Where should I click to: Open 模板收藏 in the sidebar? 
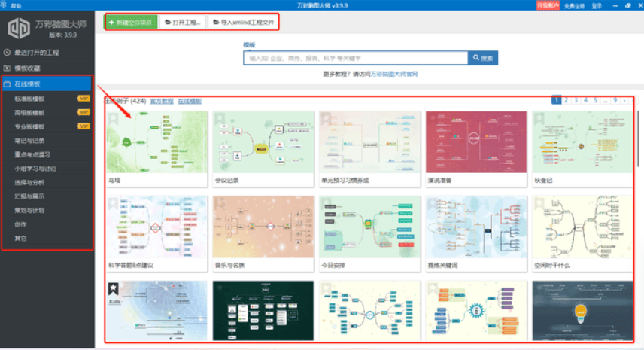(x=30, y=68)
